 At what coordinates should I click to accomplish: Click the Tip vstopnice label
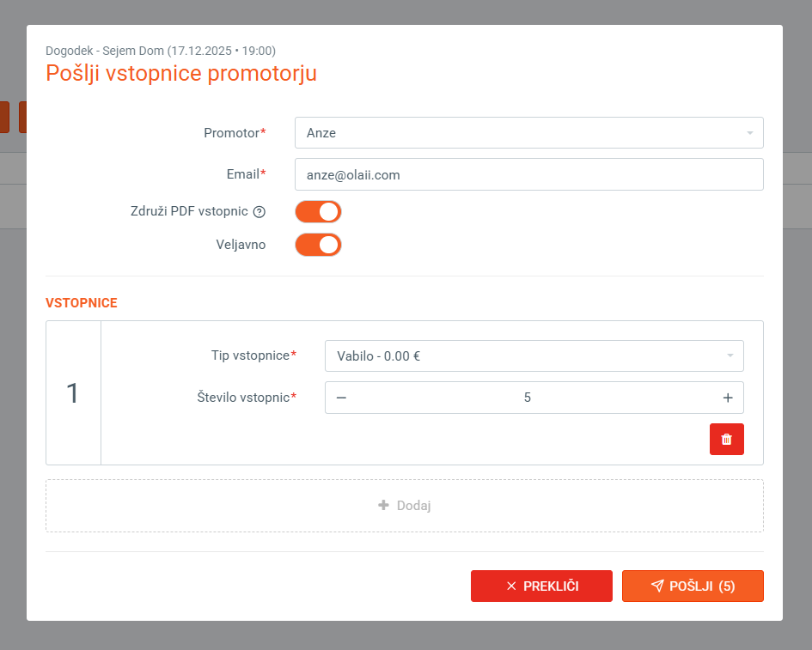[x=250, y=355]
